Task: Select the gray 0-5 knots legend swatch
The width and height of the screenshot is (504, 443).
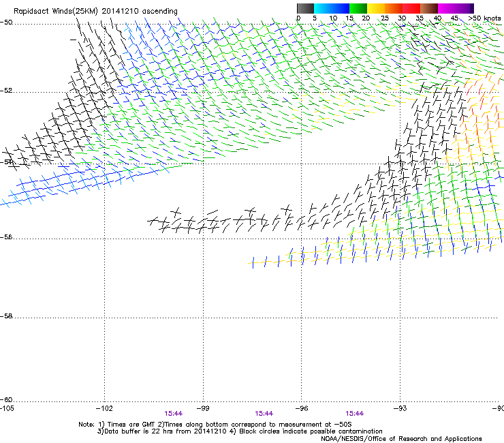Action: 305,8
